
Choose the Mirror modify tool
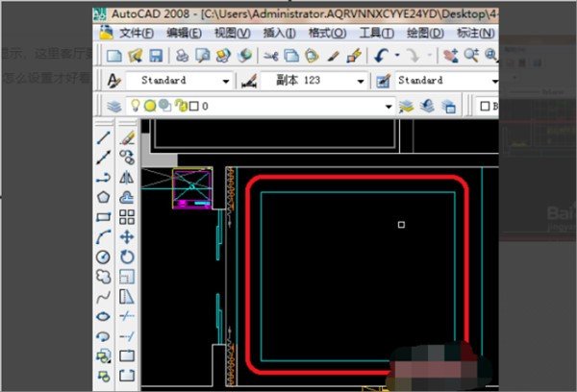127,177
